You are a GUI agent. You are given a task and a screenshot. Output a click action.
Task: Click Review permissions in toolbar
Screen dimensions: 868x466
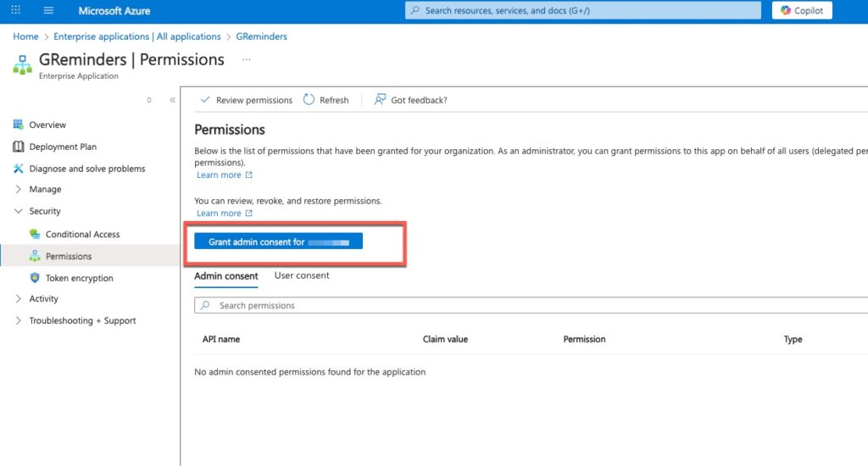pyautogui.click(x=246, y=100)
